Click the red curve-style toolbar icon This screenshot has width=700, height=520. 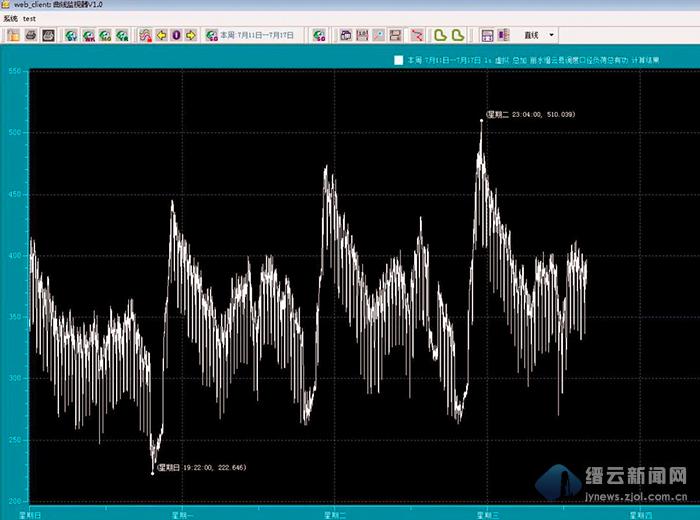(145, 35)
